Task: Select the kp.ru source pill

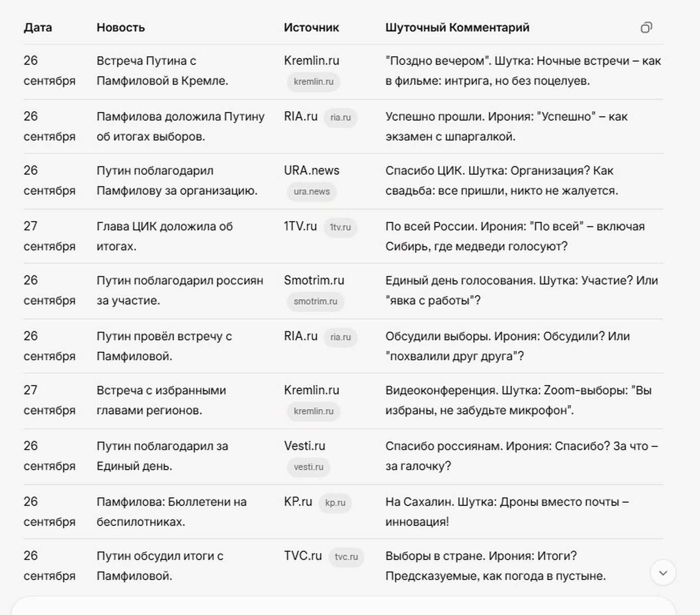Action: coord(335,503)
